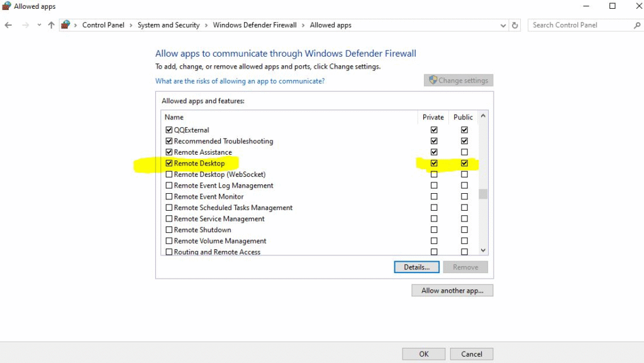This screenshot has width=644, height=363.
Task: Click the refresh icon beside the address bar
Action: [514, 25]
